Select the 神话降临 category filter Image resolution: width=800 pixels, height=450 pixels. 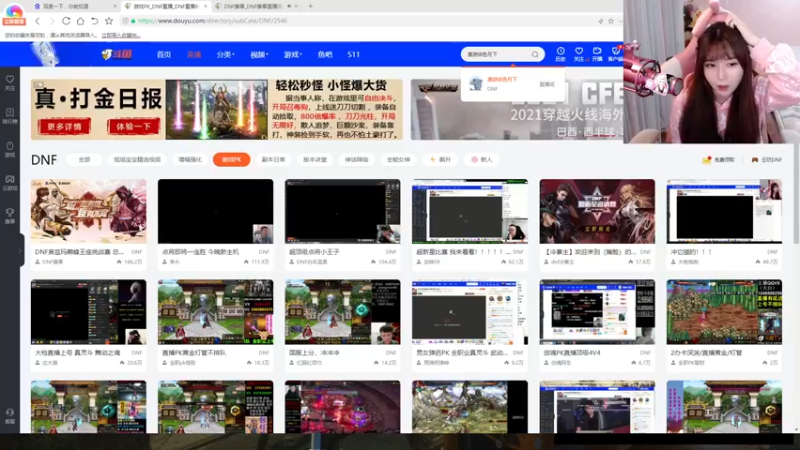click(x=357, y=160)
